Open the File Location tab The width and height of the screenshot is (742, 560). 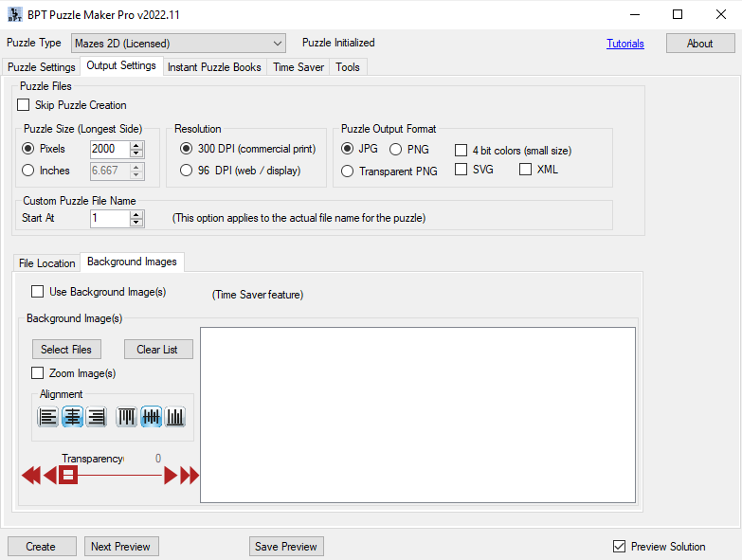[x=46, y=263]
